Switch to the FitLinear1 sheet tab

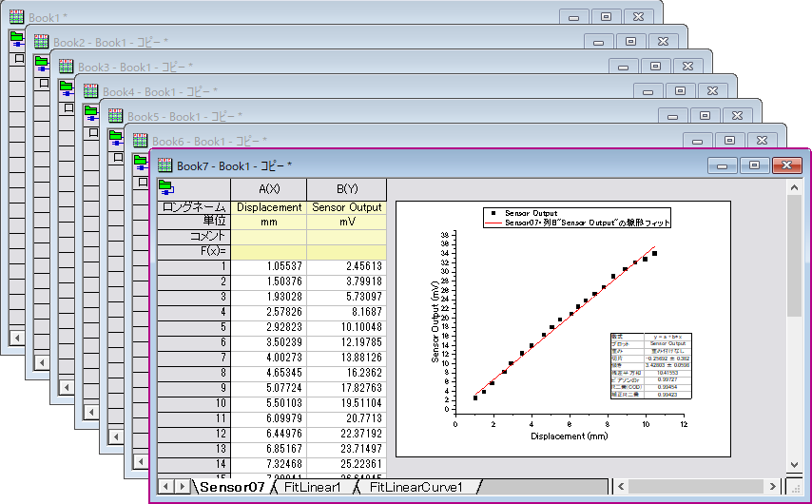click(x=313, y=486)
